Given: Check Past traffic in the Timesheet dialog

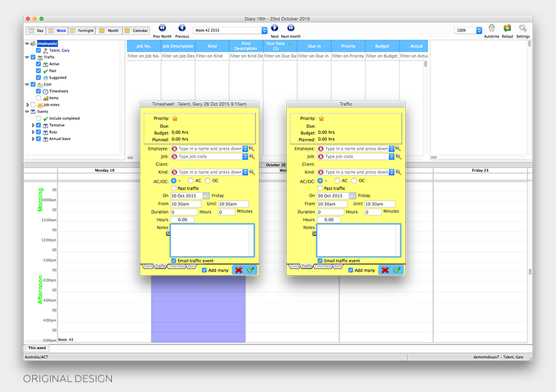Looking at the screenshot, I should pos(174,188).
